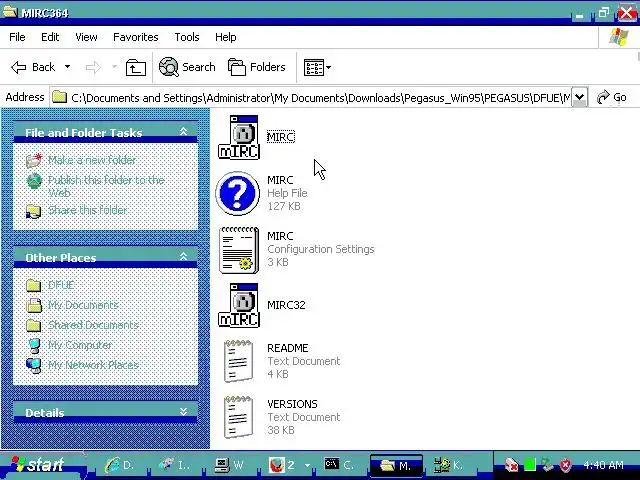The width and height of the screenshot is (640, 480).
Task: Click the Go button
Action: [611, 97]
